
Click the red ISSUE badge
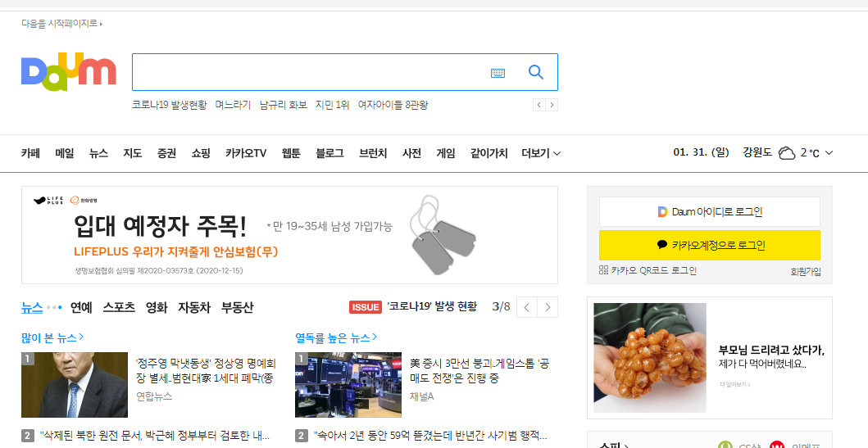coord(366,307)
